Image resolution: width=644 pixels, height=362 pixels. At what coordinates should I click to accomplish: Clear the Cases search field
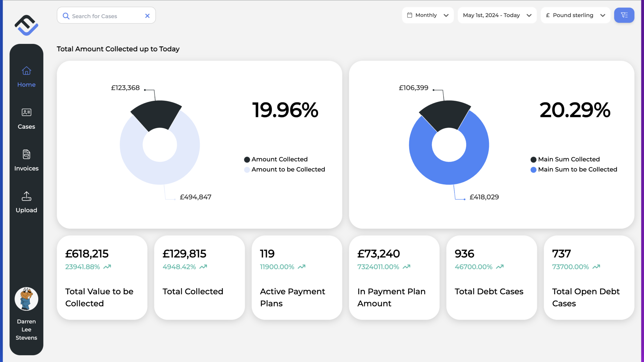(x=147, y=16)
